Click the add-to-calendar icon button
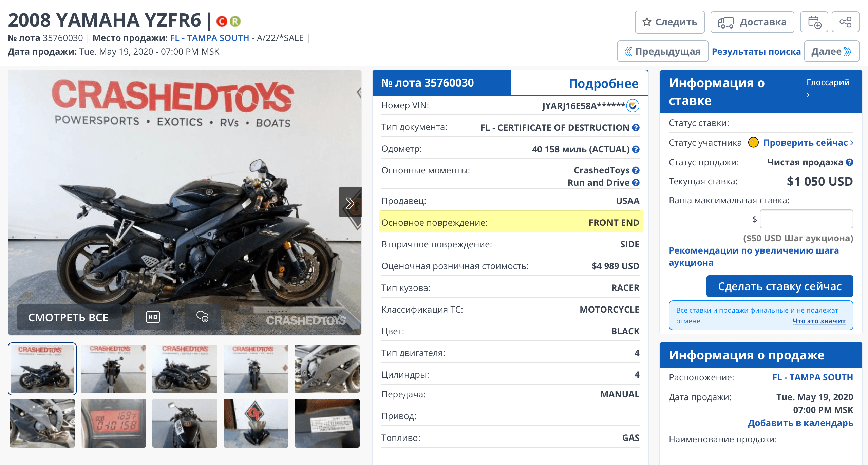The width and height of the screenshot is (868, 465). [x=814, y=22]
